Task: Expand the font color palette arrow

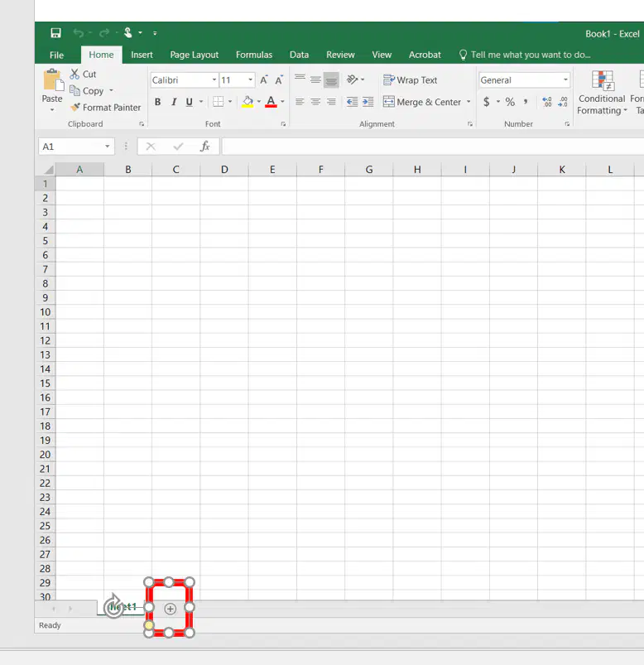Action: (282, 102)
